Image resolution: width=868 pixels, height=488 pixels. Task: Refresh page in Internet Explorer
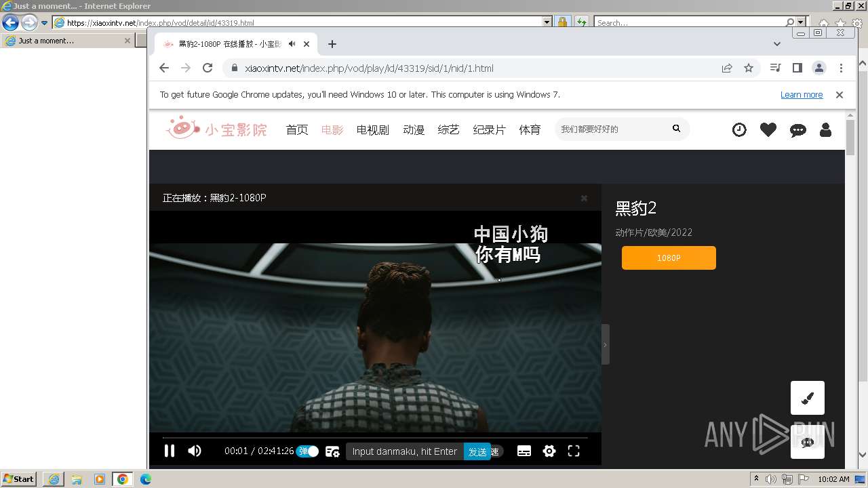(x=581, y=22)
